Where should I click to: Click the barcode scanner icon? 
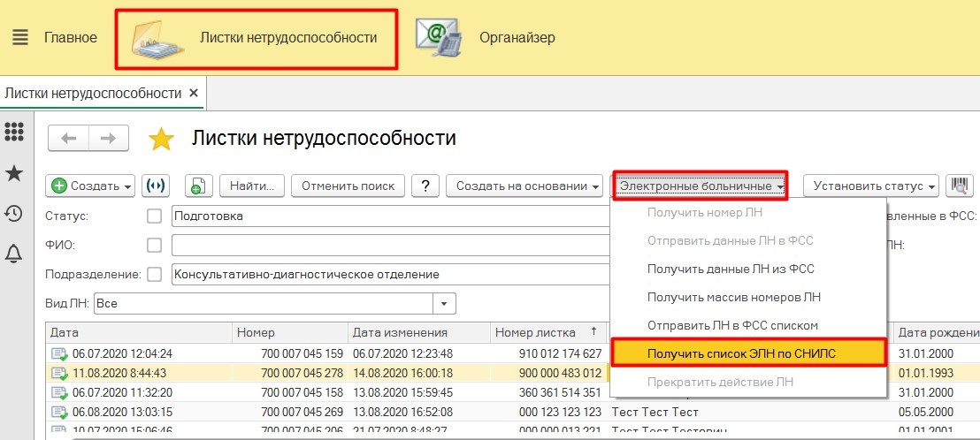[959, 186]
